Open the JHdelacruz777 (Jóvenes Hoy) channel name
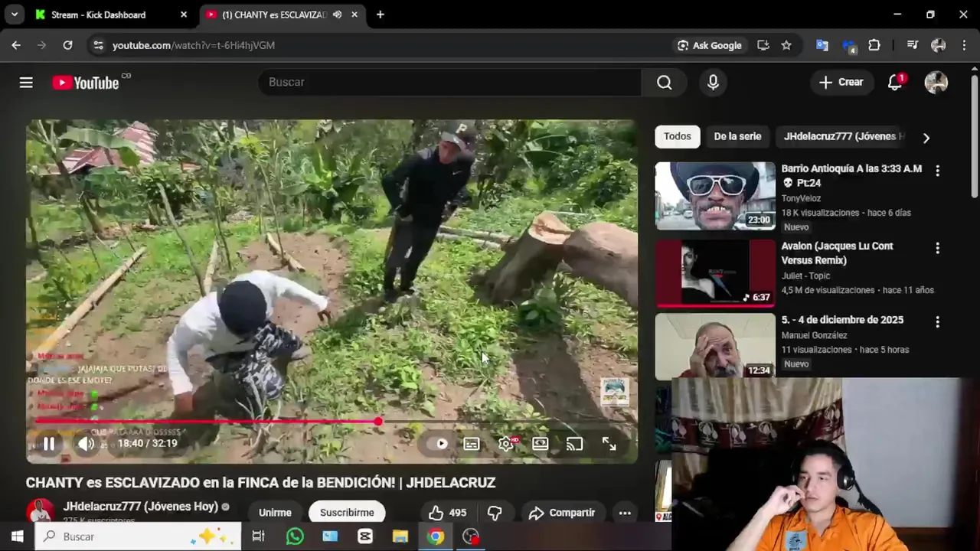The image size is (980, 551). point(141,507)
